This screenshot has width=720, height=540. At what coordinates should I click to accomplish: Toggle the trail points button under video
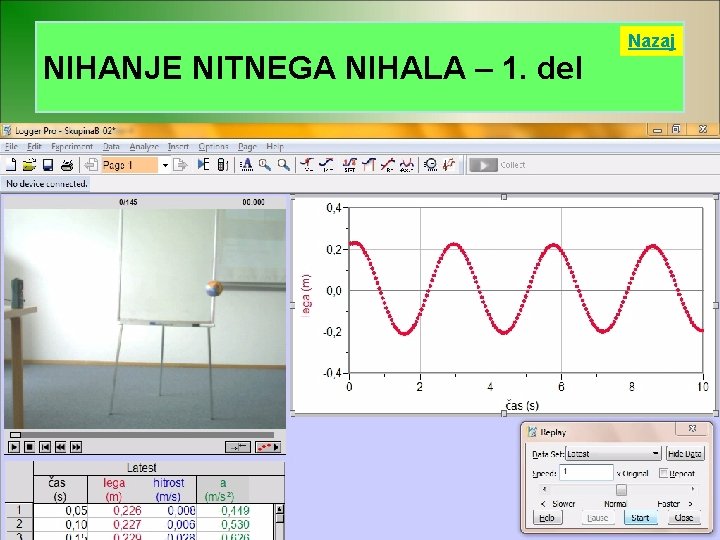tap(268, 447)
